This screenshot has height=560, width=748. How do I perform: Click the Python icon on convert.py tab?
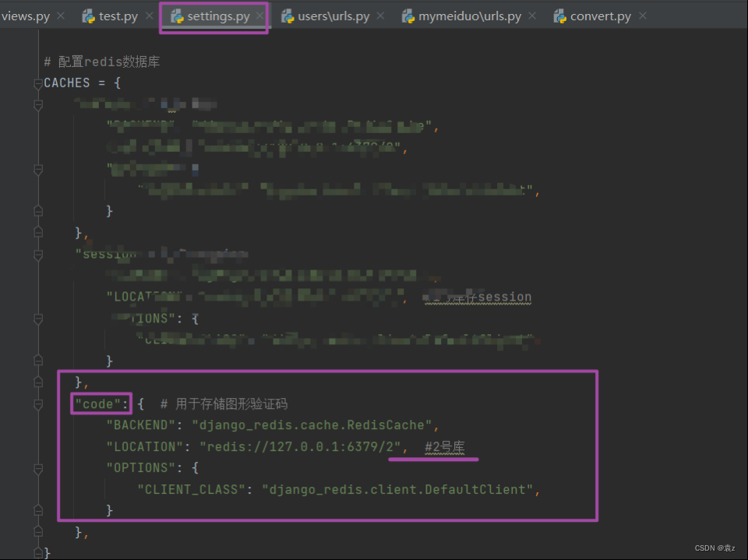(558, 15)
